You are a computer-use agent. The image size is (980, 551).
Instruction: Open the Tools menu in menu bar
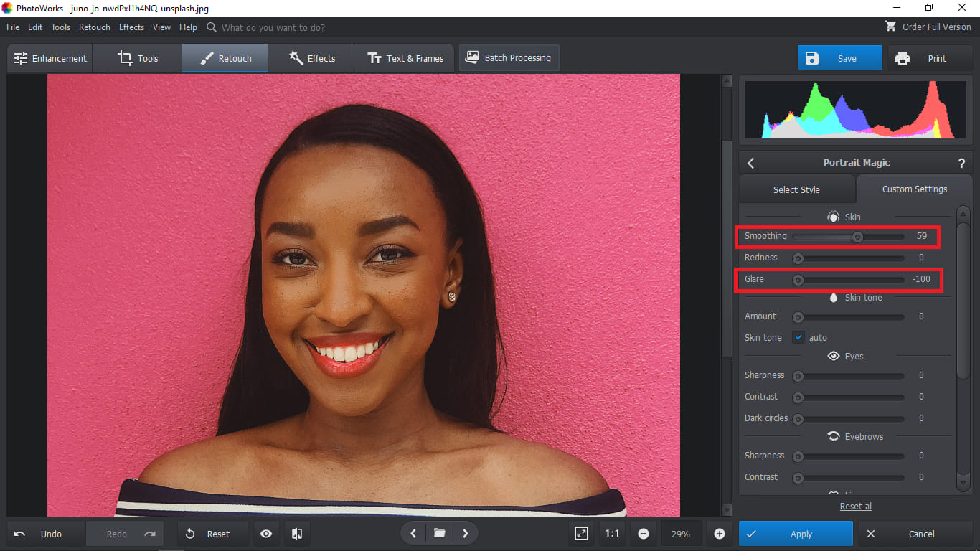(x=61, y=27)
